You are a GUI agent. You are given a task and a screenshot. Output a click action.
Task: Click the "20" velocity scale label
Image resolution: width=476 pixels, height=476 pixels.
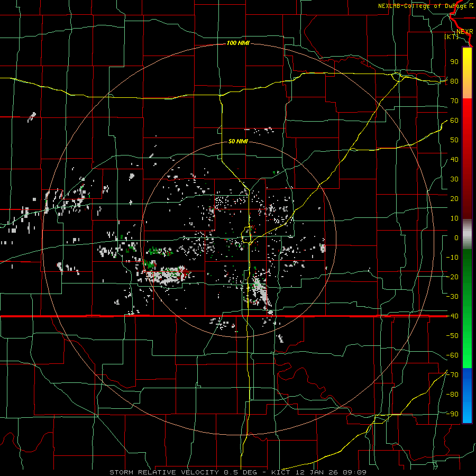[454, 199]
